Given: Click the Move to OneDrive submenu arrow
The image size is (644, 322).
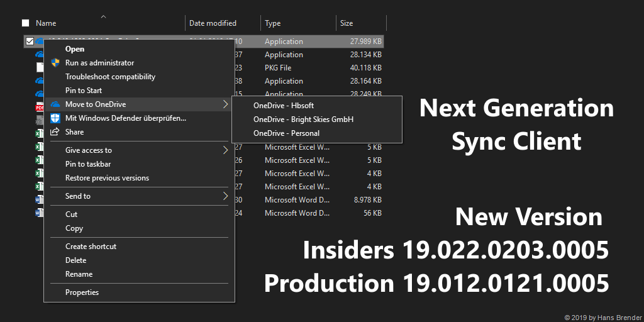Looking at the screenshot, I should [x=225, y=104].
